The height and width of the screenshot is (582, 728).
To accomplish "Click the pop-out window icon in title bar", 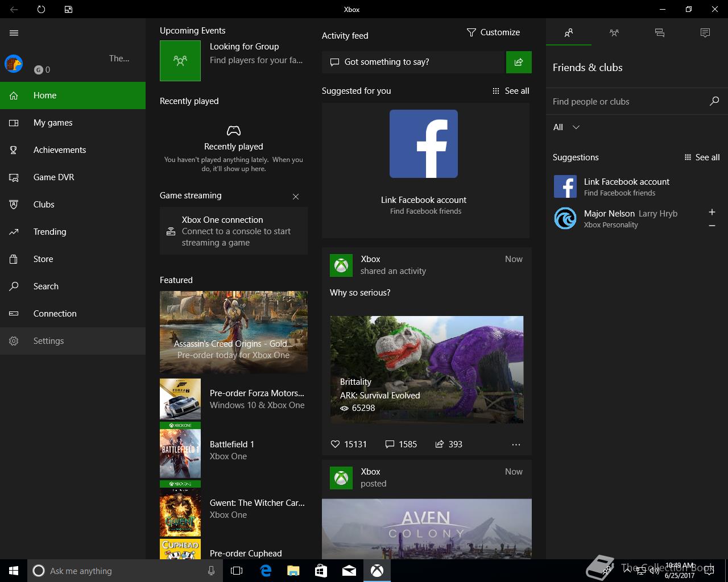I will (68, 9).
